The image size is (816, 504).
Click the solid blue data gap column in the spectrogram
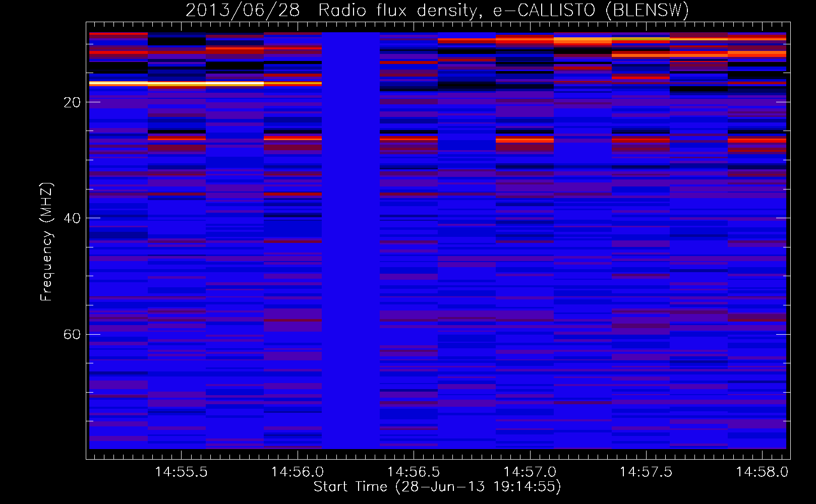[351, 240]
